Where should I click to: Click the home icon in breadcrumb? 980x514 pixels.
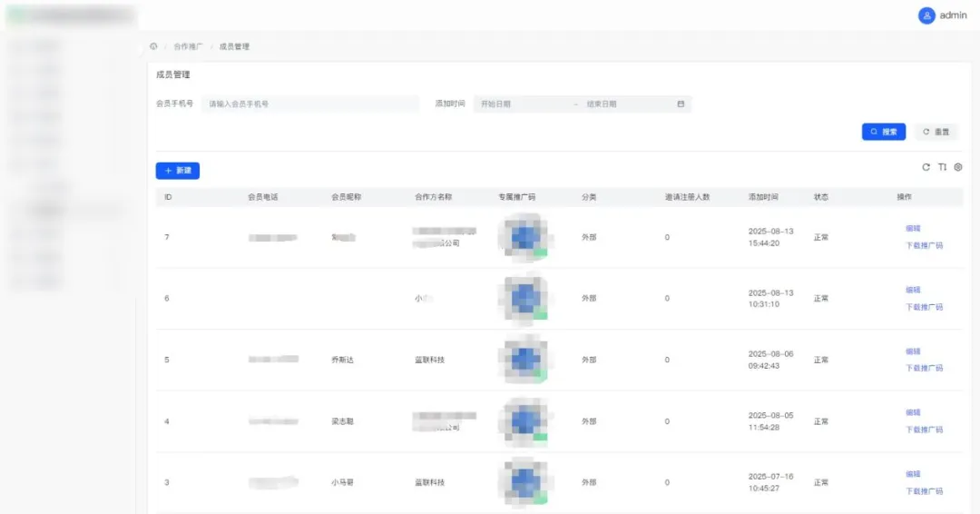153,46
